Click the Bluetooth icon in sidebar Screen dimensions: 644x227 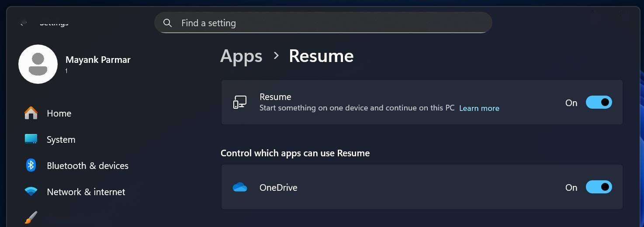click(31, 165)
